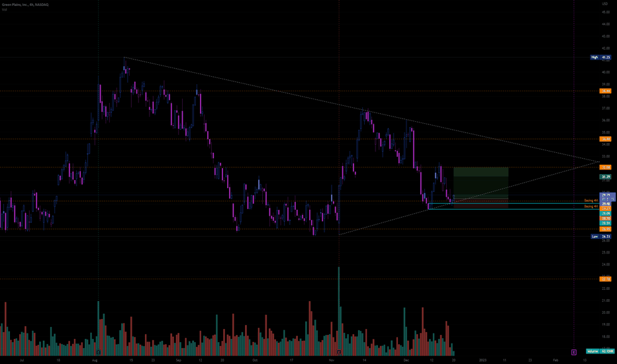Click the Green Plains, Inc. symbol title
617x364 pixels.
pyautogui.click(x=25, y=5)
